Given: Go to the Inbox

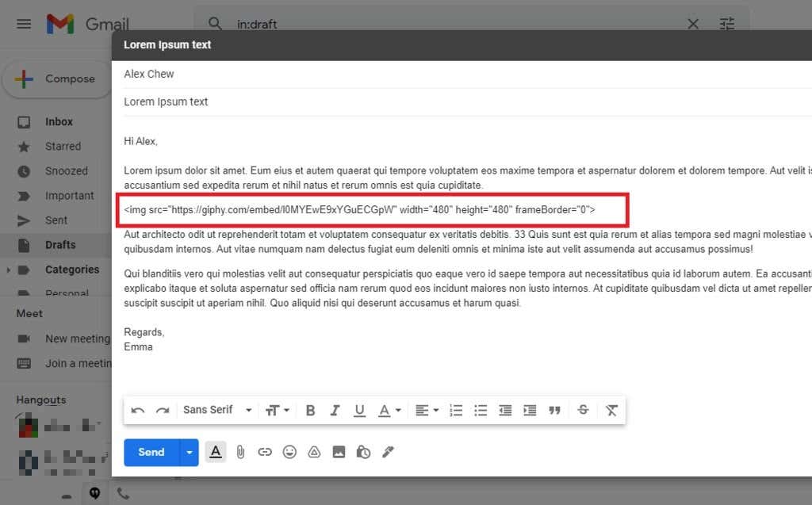Looking at the screenshot, I should pyautogui.click(x=59, y=121).
